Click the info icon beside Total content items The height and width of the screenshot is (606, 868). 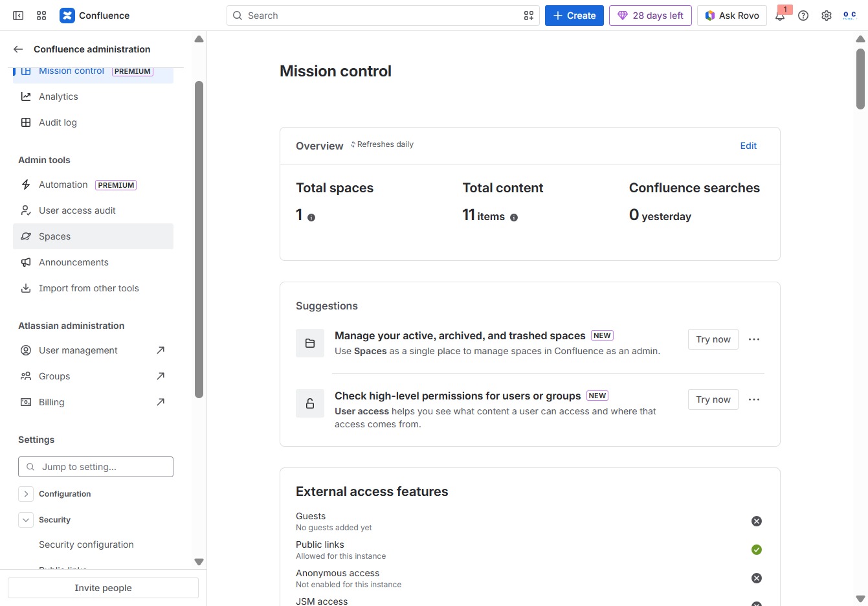click(514, 218)
